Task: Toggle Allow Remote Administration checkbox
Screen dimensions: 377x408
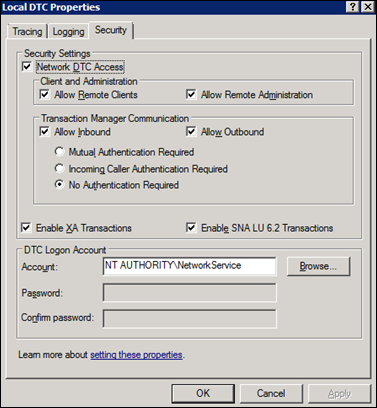Action: pos(191,94)
